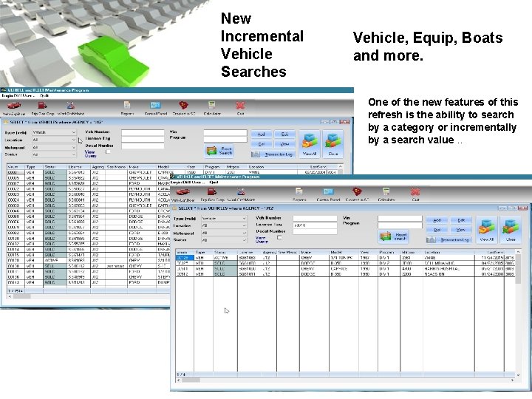Click horizontal scrollbar of back window grid
Screen dimensions: 532x399
pos(88,296)
